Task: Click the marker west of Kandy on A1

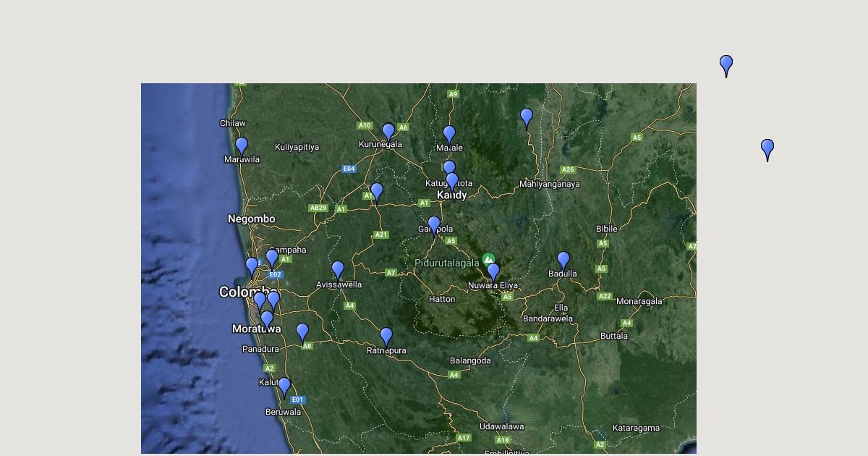Action: 377,192
